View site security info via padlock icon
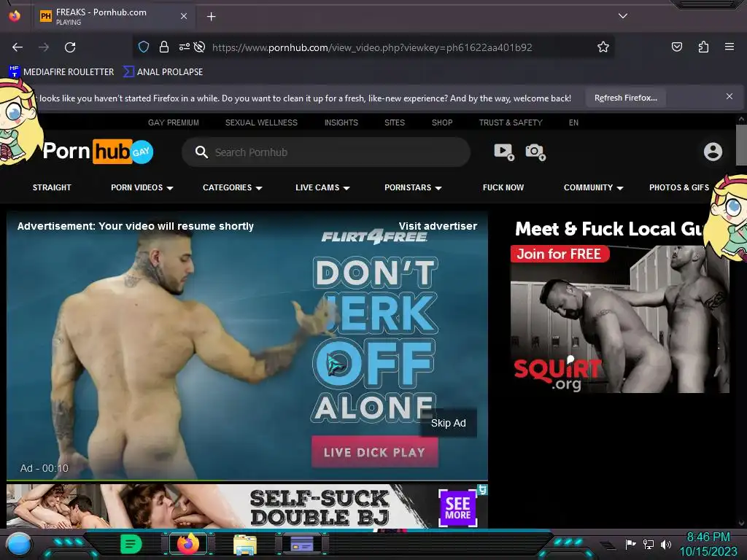747x560 pixels. pyautogui.click(x=164, y=47)
